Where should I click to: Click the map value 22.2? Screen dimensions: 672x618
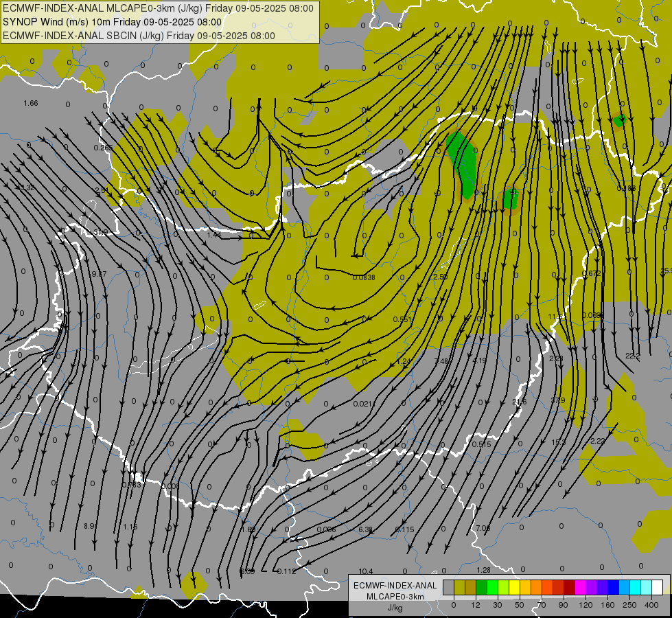click(633, 356)
